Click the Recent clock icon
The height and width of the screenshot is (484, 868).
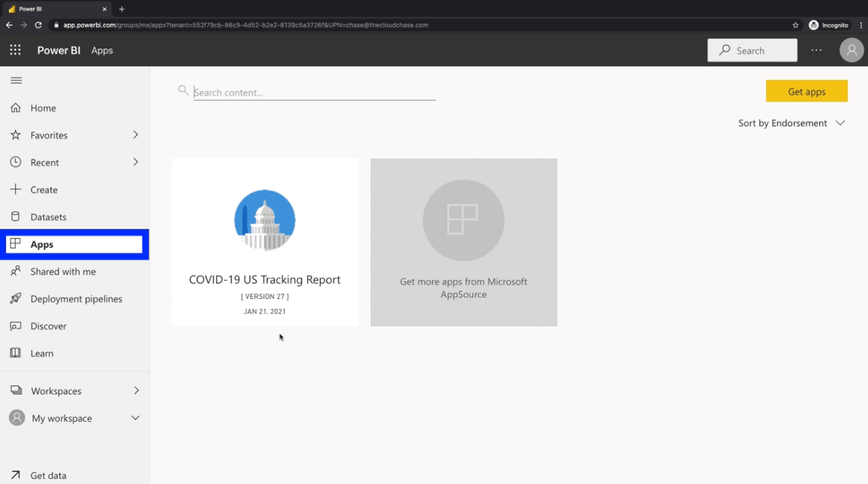16,162
